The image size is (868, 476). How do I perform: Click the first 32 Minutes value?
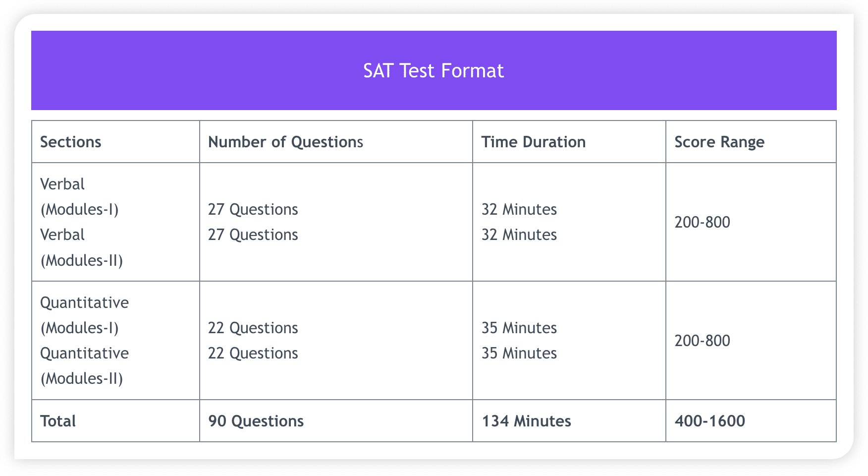coord(519,209)
